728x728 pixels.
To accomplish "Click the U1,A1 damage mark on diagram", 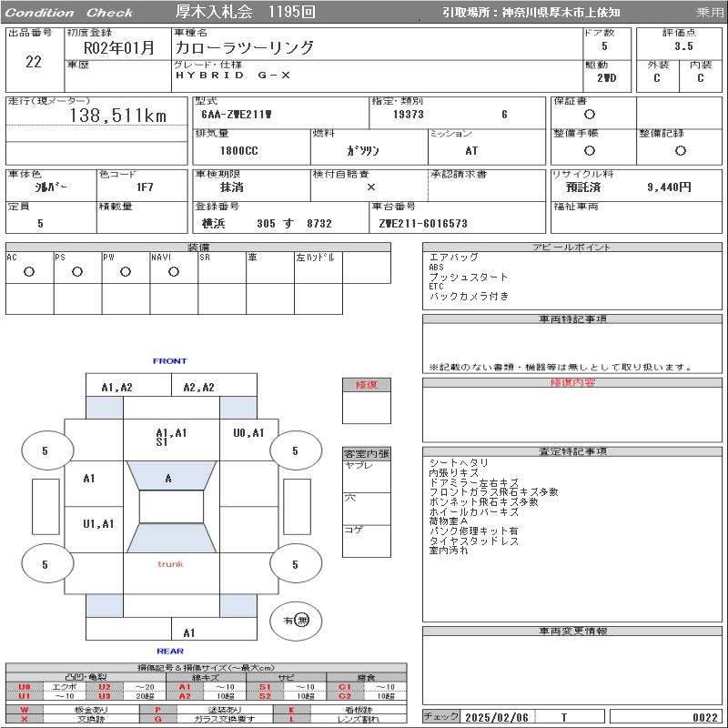I will click(98, 523).
